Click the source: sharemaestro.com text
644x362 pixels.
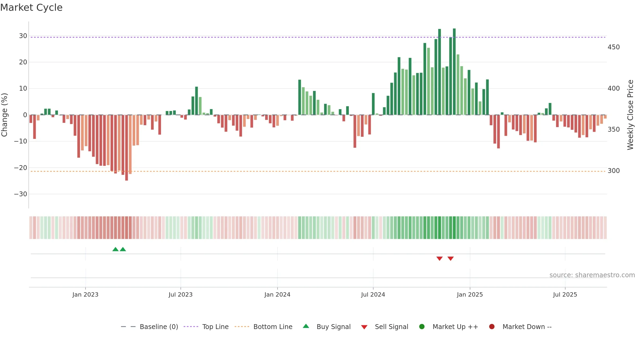(592, 275)
